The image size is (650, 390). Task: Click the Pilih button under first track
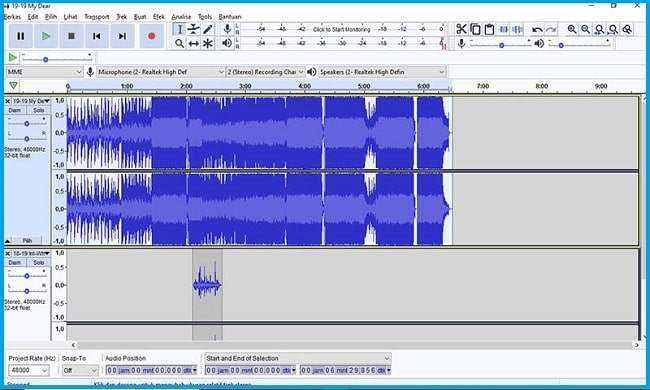(x=27, y=240)
